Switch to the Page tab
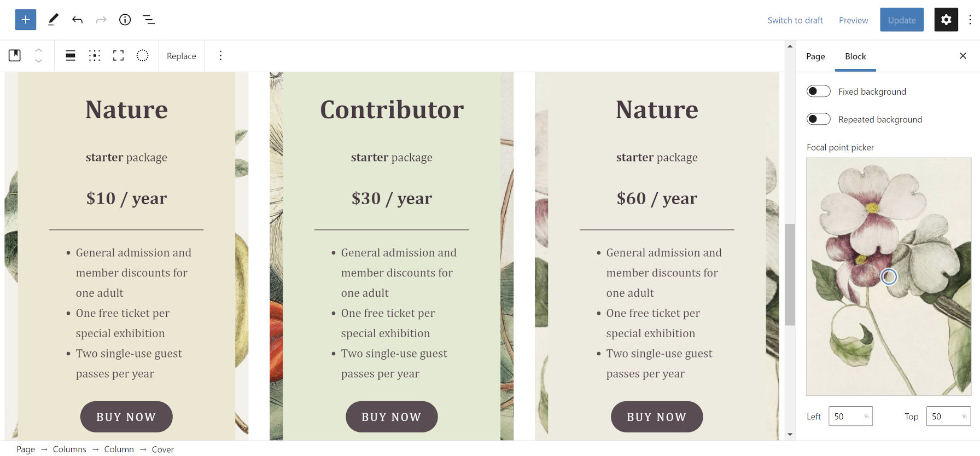 click(815, 56)
